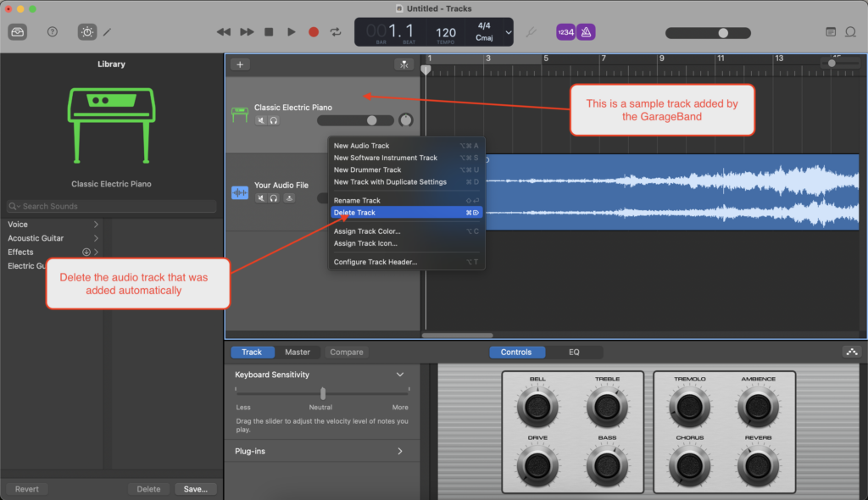Viewport: 868px width, 500px height.
Task: Expand the Effects category chevron
Action: pos(97,252)
